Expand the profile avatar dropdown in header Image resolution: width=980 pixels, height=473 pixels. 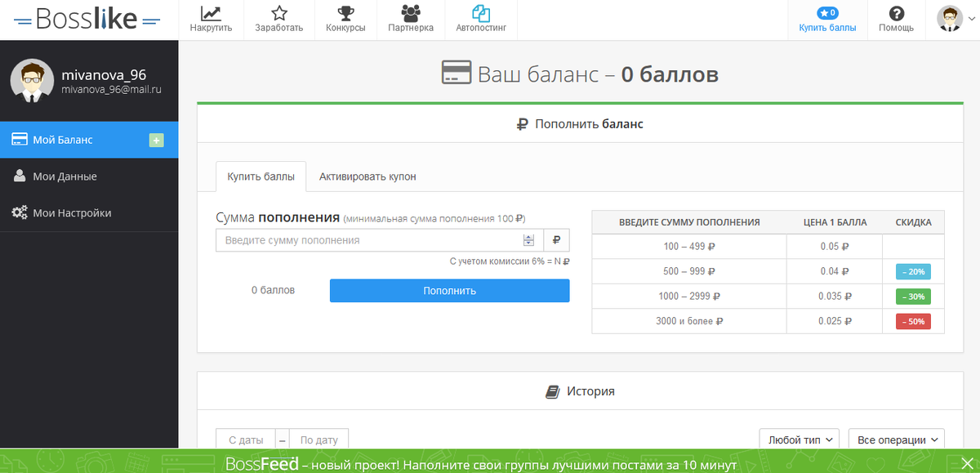pos(956,19)
